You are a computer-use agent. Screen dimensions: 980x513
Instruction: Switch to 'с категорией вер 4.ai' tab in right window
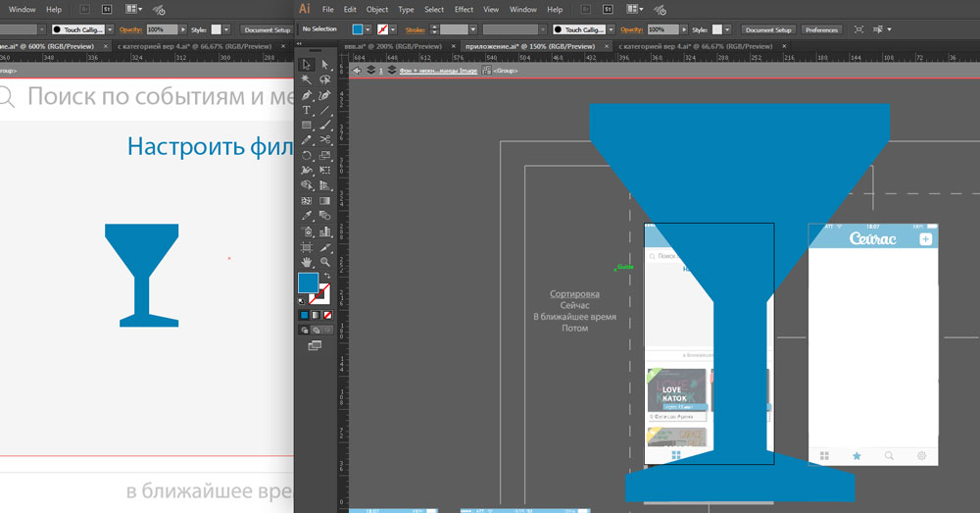tap(695, 46)
